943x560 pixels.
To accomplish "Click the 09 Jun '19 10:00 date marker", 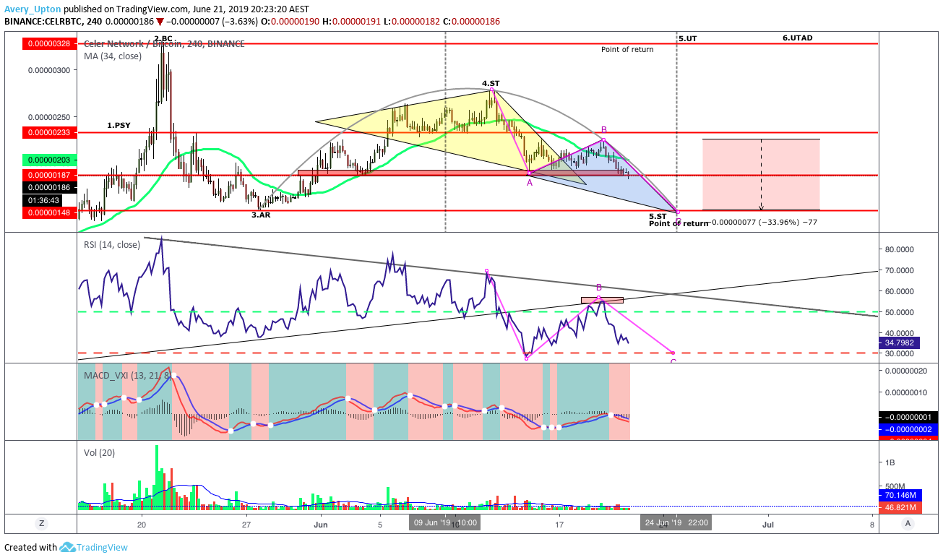I will (x=445, y=522).
